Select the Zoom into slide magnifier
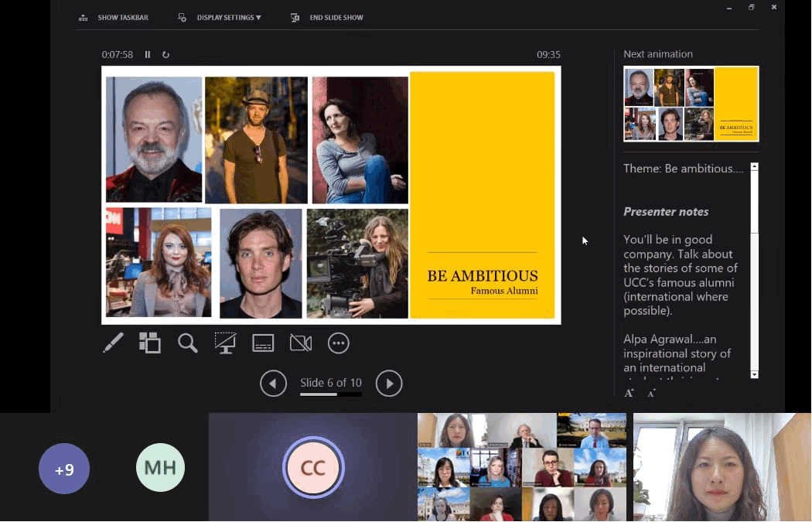Viewport: 812px width, 522px height. point(188,343)
